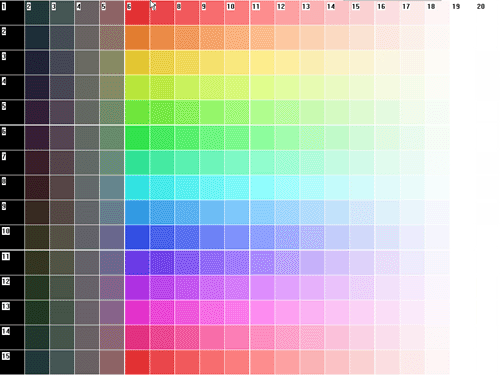The width and height of the screenshot is (500, 375).
Task: Choose the deep blue swatch in column 6 row 10
Action: click(x=137, y=238)
